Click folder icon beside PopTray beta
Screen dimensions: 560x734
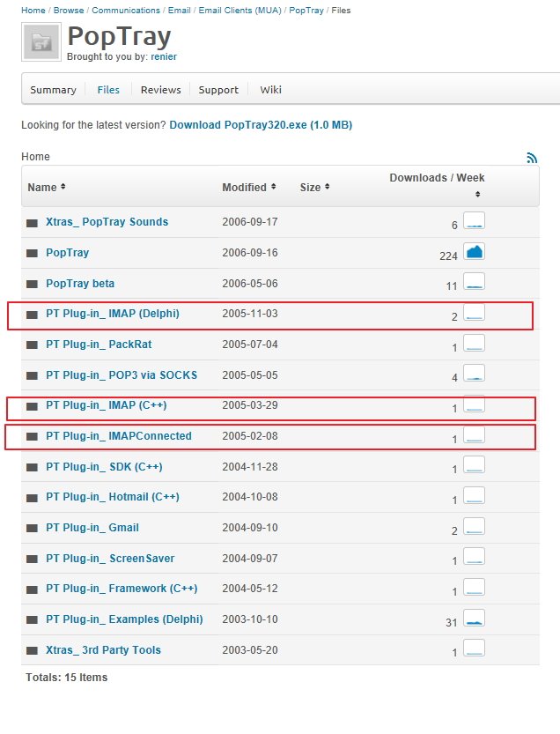[33, 285]
